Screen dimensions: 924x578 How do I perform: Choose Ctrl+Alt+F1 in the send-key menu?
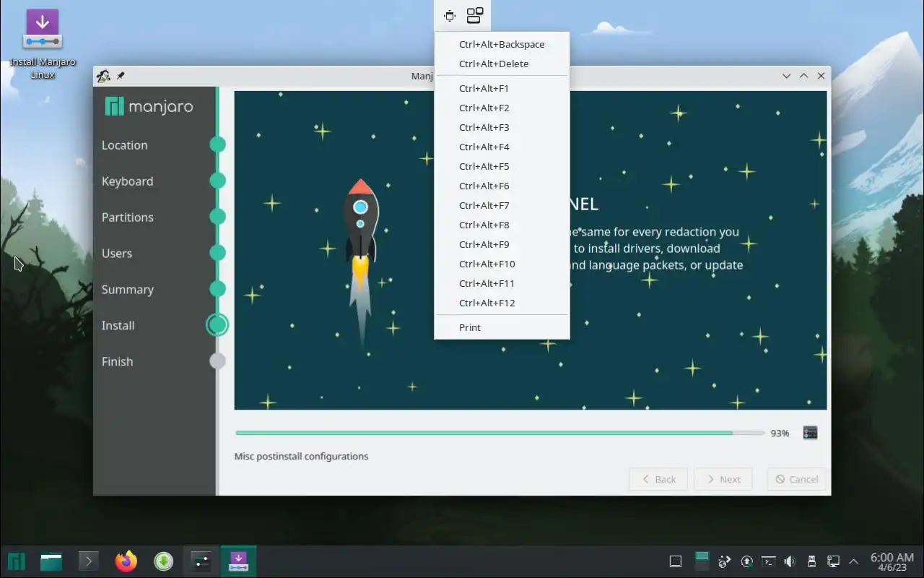point(502,88)
